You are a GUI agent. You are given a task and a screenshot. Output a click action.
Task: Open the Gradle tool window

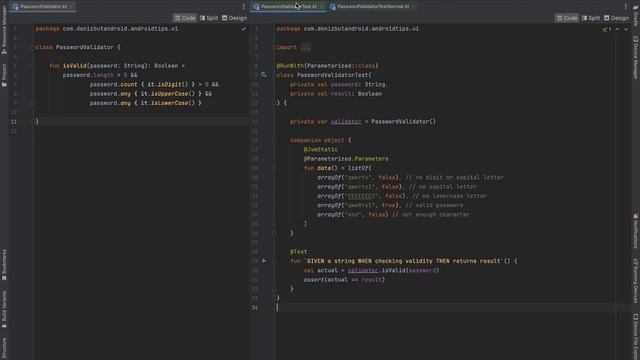(636, 15)
